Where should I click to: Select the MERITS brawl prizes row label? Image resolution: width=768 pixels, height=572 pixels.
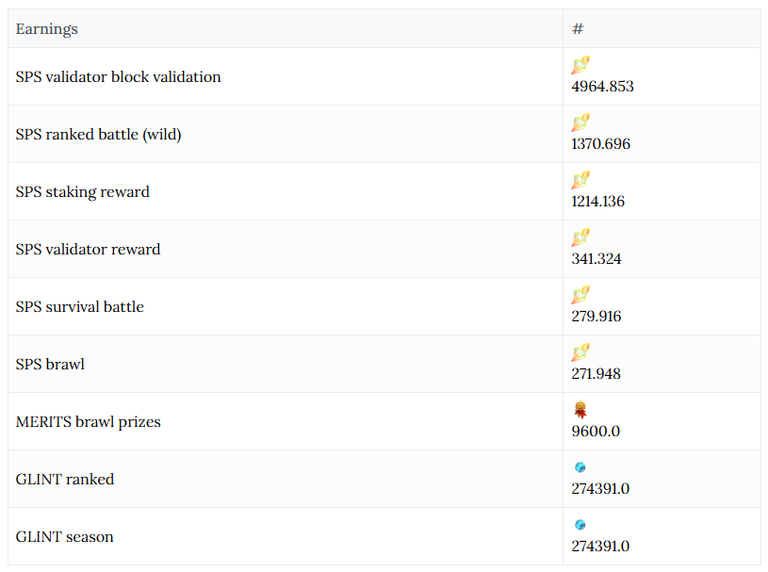pos(88,422)
